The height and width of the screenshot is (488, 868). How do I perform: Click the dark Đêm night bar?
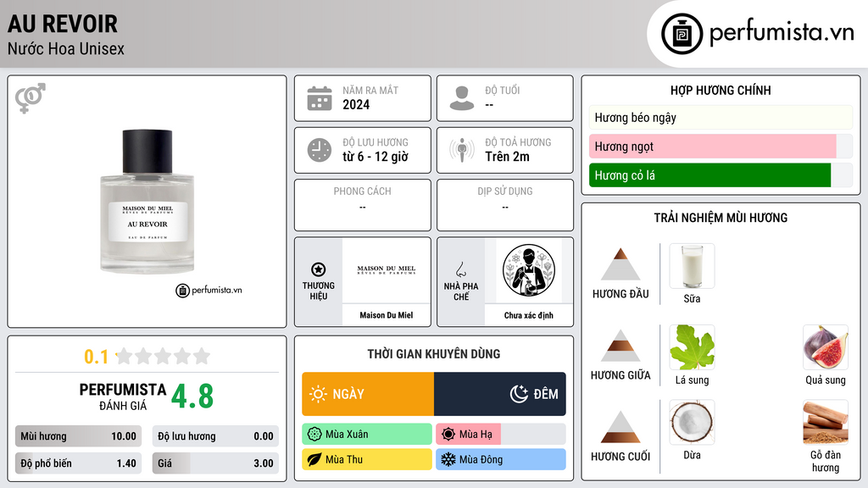pyautogui.click(x=500, y=394)
